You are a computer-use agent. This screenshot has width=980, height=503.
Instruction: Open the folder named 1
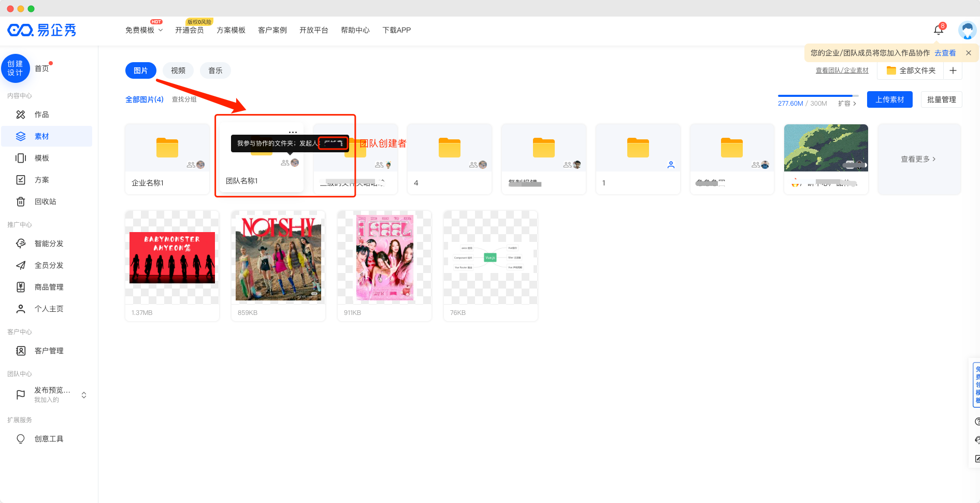[638, 159]
